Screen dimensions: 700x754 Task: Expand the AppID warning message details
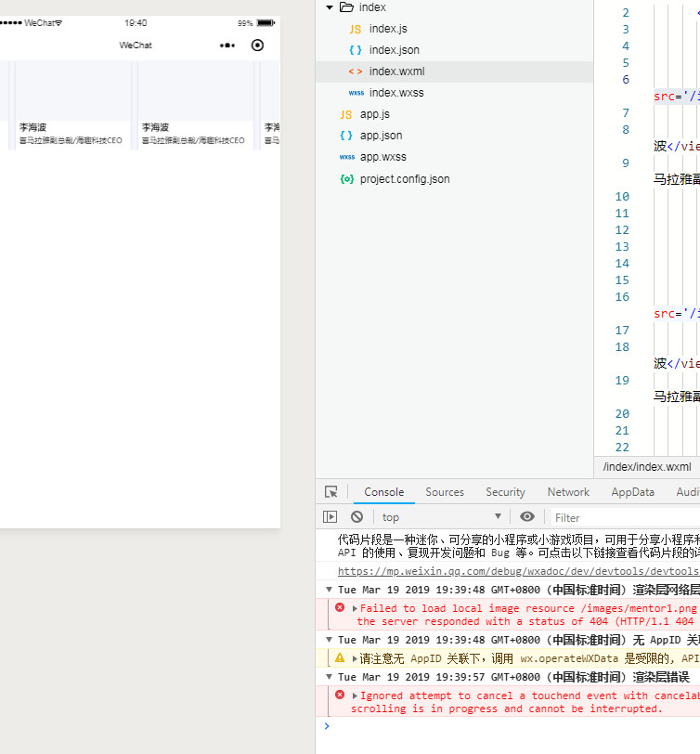(355, 657)
